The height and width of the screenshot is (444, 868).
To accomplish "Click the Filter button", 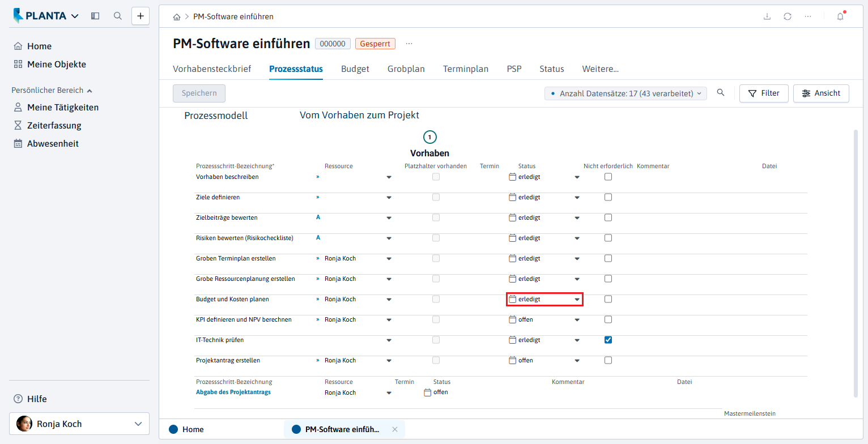I will [x=764, y=93].
